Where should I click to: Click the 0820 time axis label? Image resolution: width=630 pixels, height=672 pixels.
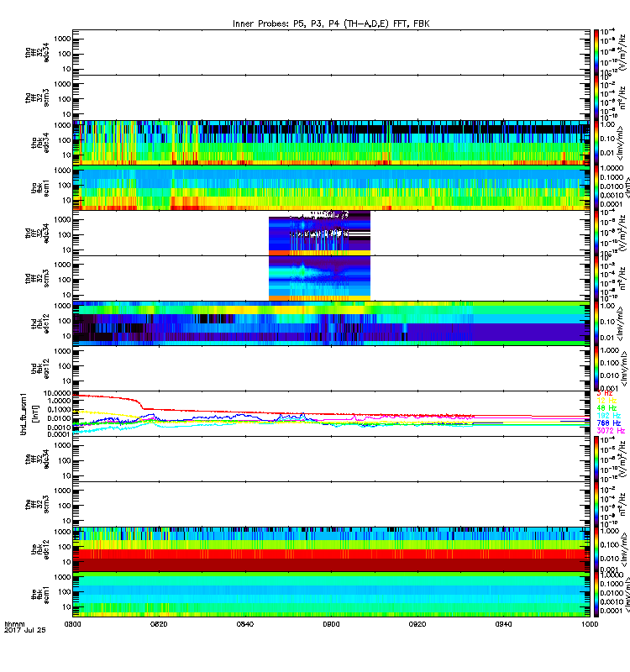[159, 624]
